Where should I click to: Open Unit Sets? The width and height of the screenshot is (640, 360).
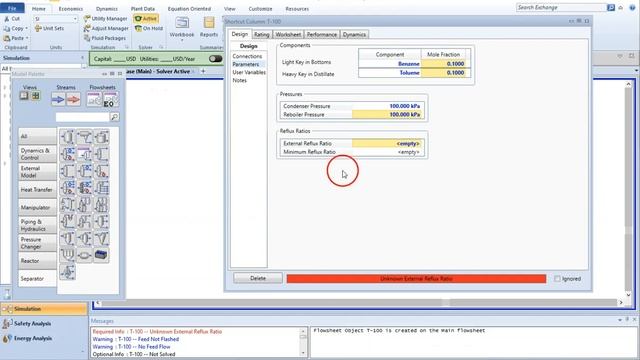click(x=49, y=28)
